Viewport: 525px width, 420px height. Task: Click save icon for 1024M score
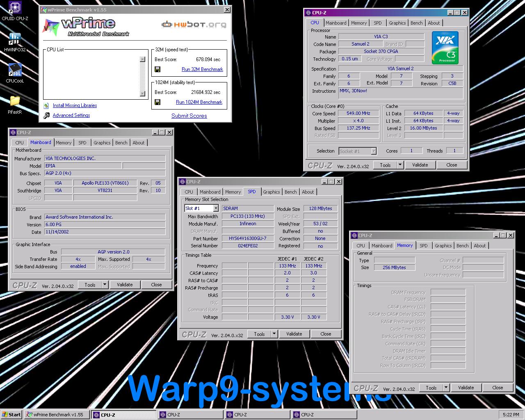tap(157, 102)
